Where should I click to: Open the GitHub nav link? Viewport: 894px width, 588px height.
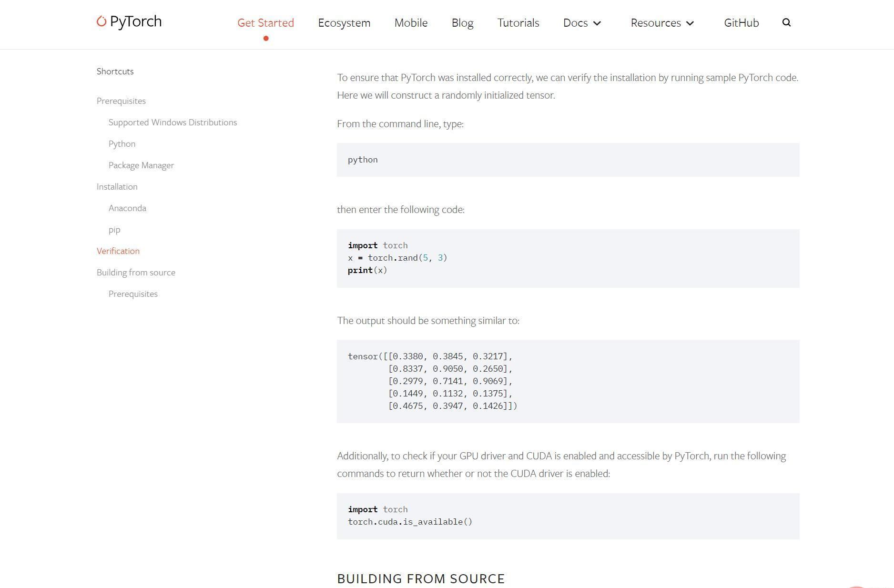741,23
